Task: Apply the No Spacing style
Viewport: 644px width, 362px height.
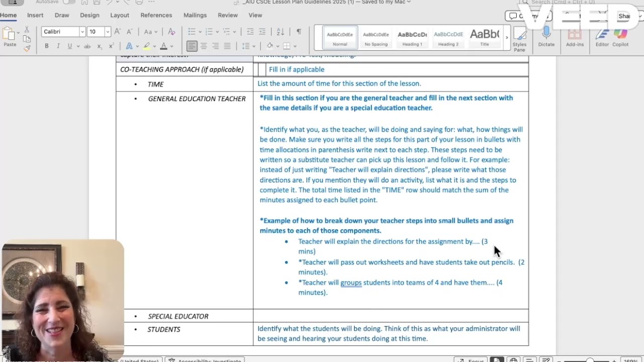Action: pyautogui.click(x=376, y=38)
